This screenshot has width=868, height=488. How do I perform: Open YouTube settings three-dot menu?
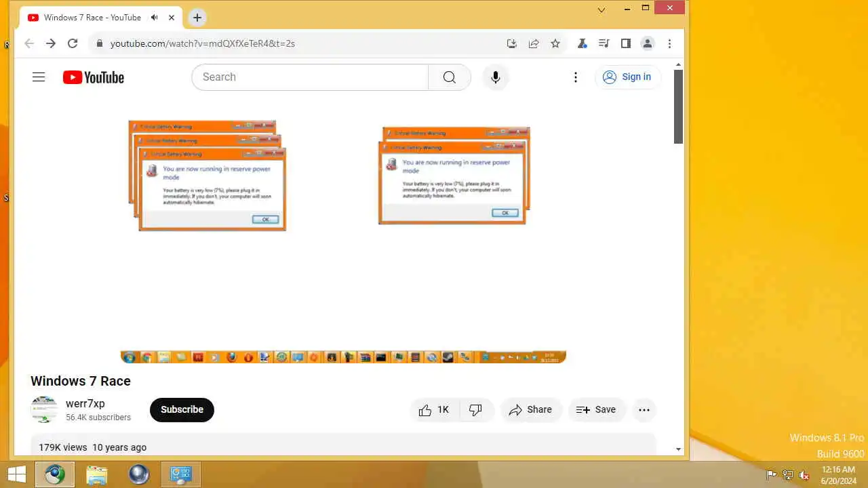(x=576, y=77)
